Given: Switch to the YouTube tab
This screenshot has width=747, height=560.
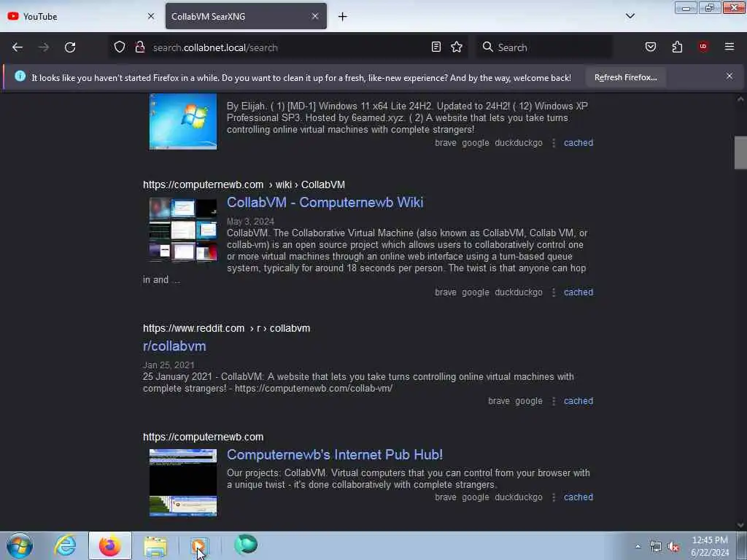Looking at the screenshot, I should (x=81, y=16).
